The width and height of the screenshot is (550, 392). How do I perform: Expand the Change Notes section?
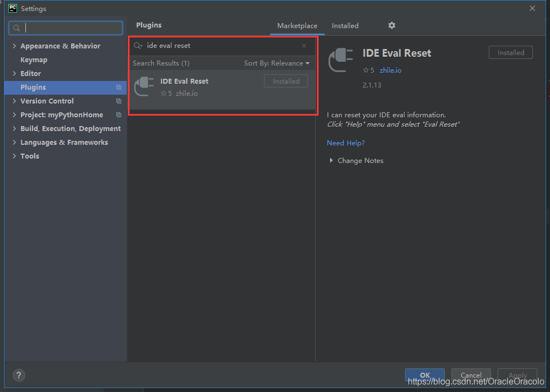(x=331, y=160)
